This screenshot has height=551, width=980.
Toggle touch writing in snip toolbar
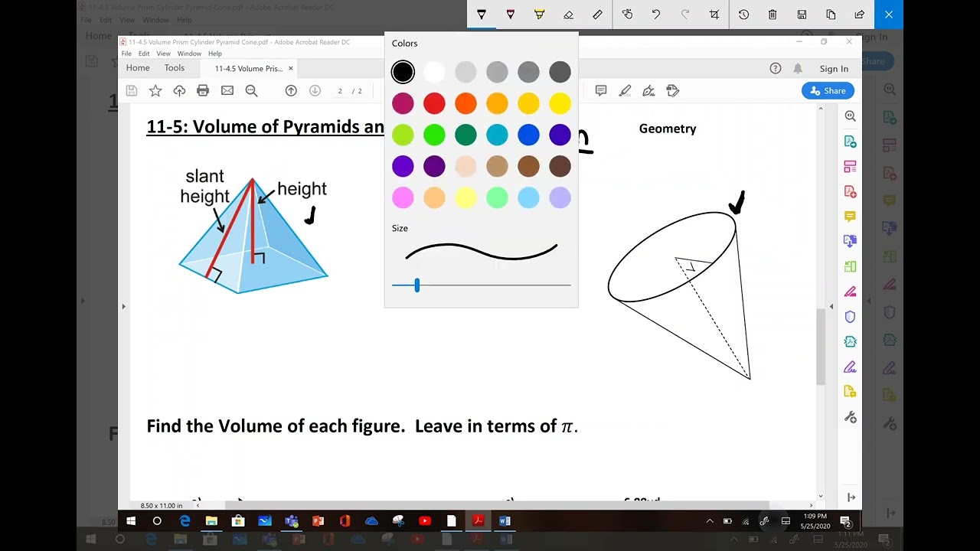pos(627,15)
